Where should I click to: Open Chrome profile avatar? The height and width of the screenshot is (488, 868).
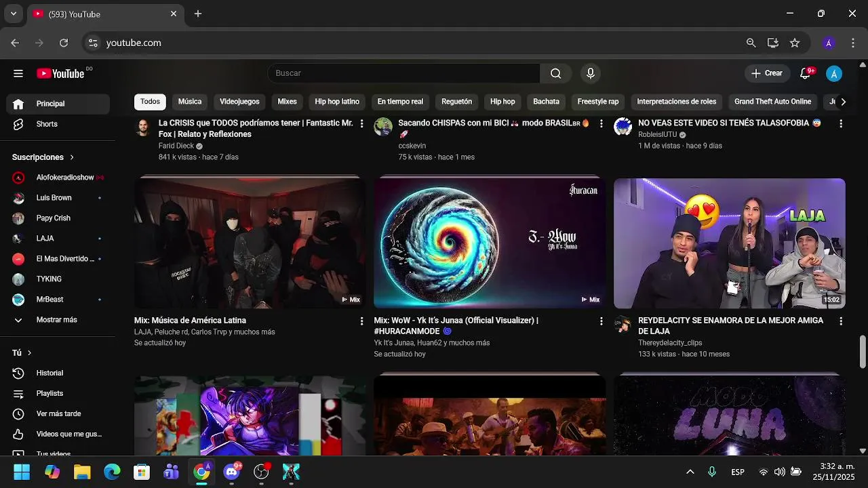tap(829, 43)
